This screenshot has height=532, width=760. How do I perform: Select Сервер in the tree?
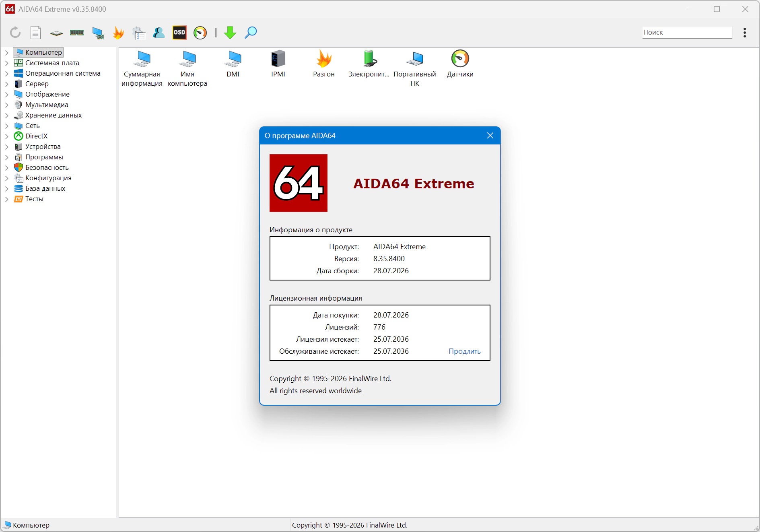31,84
